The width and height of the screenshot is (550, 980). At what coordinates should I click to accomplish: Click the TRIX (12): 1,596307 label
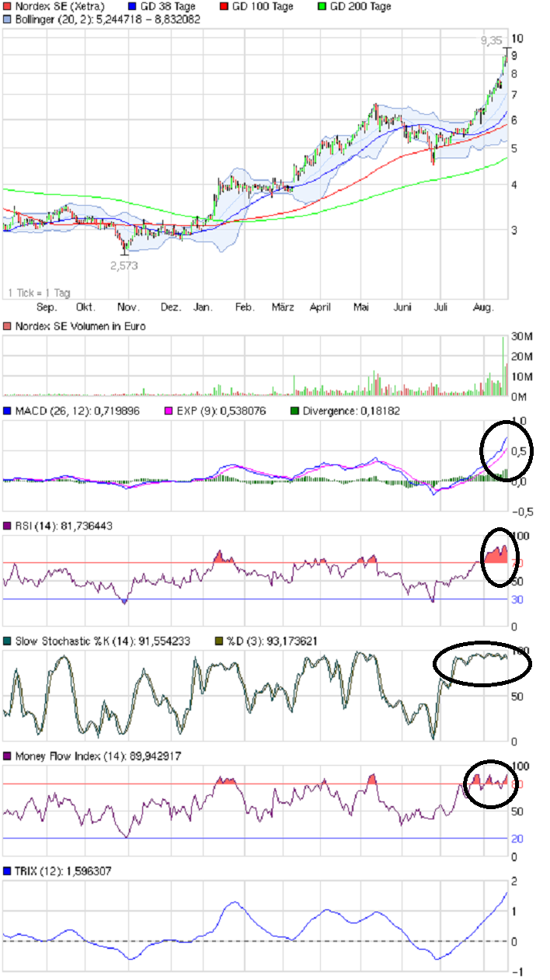point(63,871)
